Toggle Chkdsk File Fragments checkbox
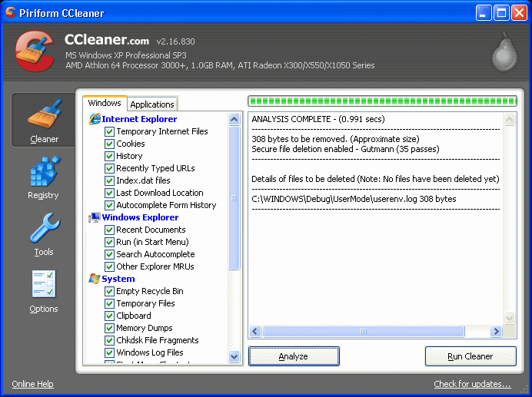 pyautogui.click(x=109, y=340)
